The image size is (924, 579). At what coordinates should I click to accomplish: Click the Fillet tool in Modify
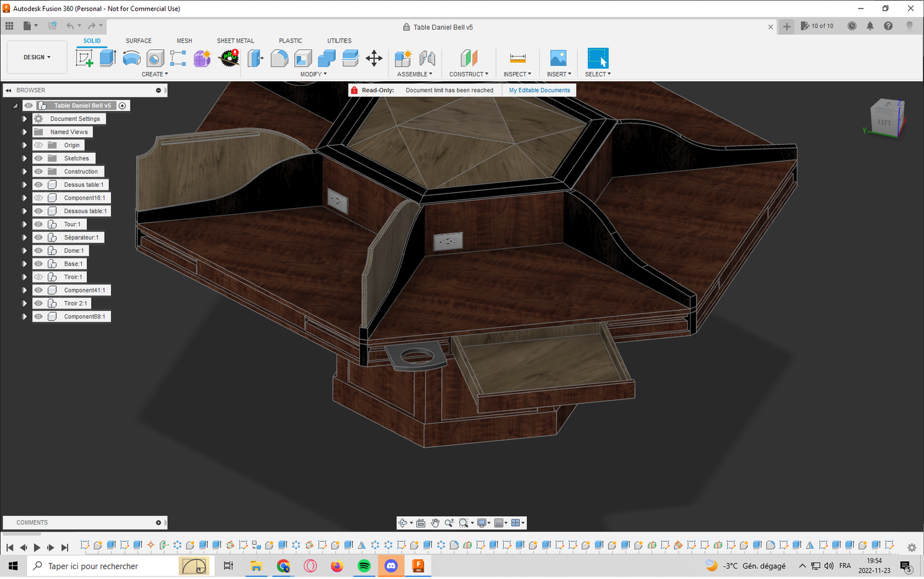(x=279, y=58)
